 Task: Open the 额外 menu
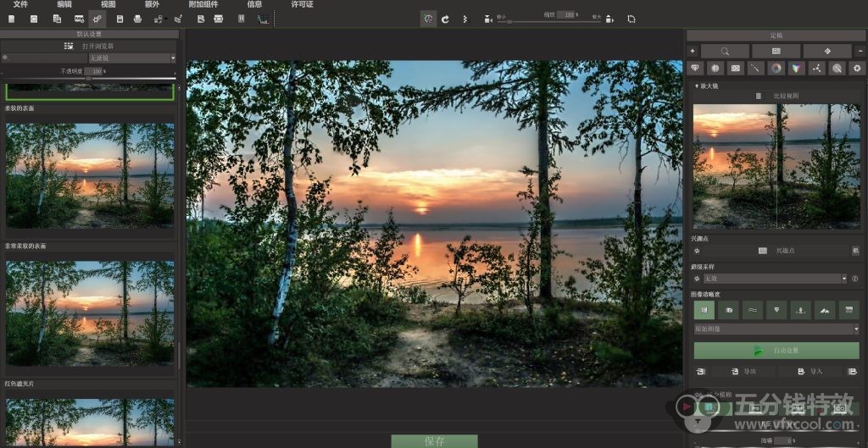coord(153,4)
